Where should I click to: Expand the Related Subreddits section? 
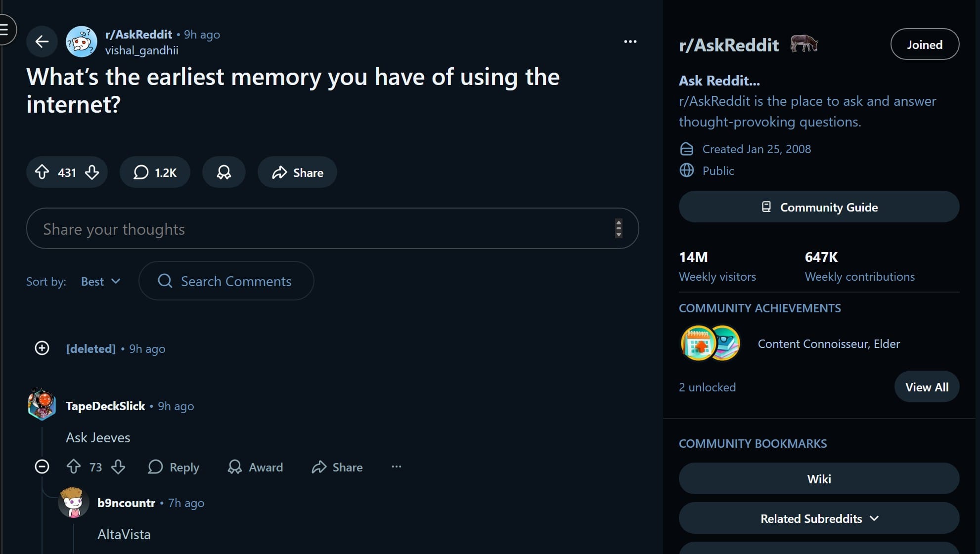[818, 518]
